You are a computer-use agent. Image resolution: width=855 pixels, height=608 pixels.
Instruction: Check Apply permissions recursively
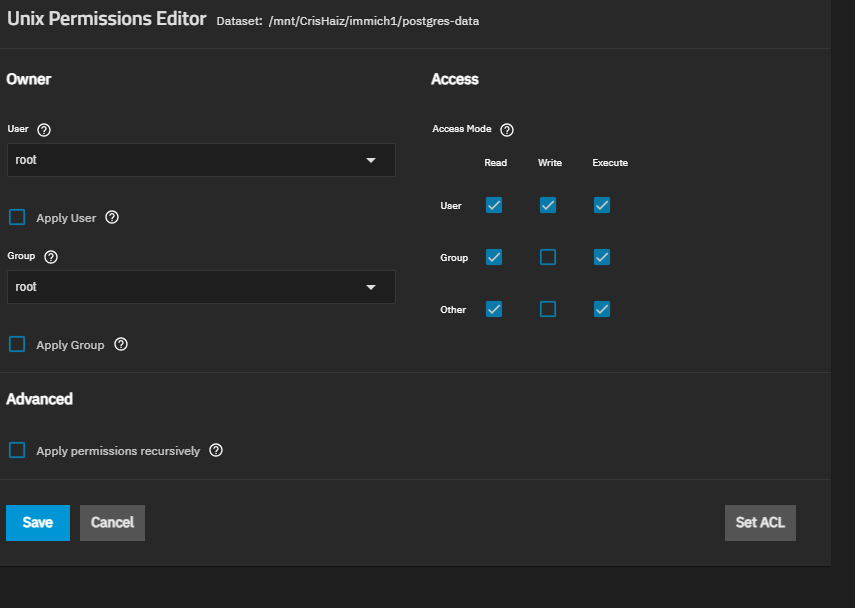[x=17, y=450]
